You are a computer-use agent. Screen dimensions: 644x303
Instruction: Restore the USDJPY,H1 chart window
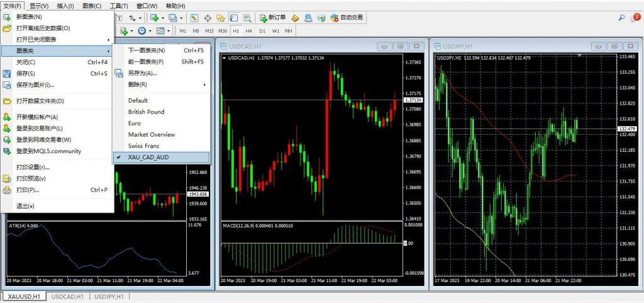(x=614, y=47)
